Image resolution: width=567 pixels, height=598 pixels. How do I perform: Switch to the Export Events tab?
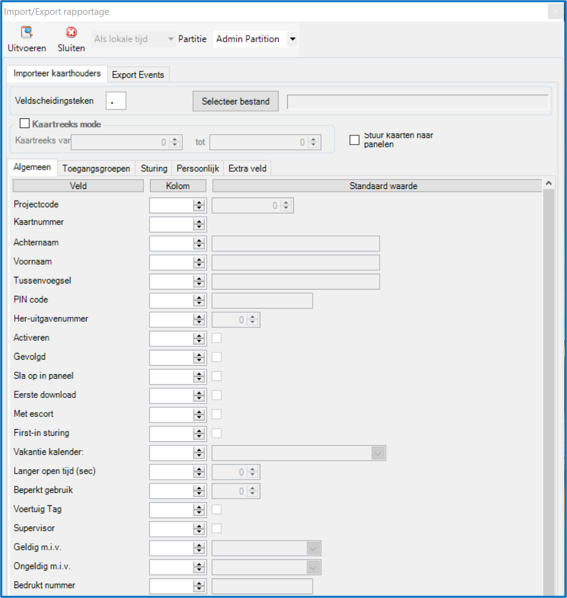pos(138,75)
